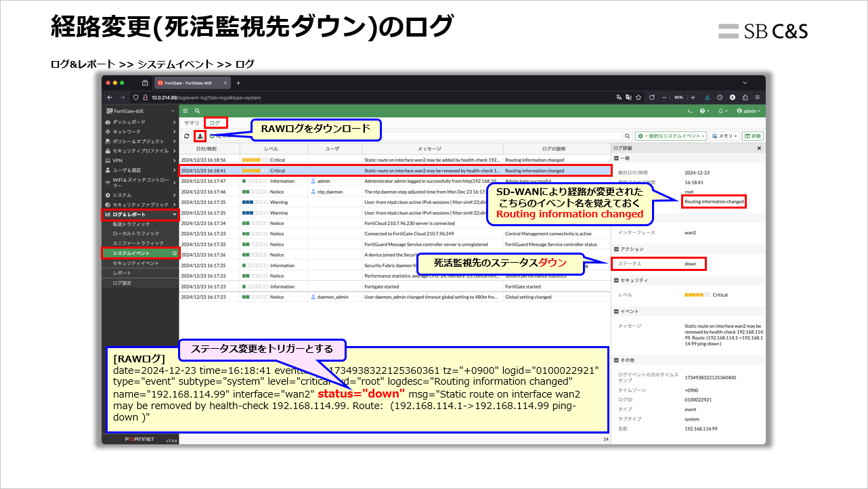Toggle the FortiGate hamburger menu icon
Screen dimensions: 868x489
pos(186,110)
